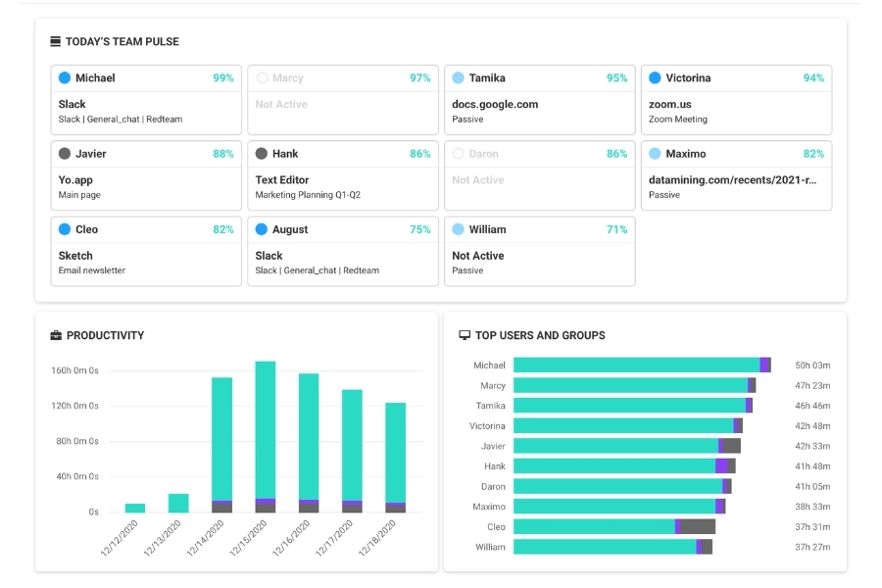Select Maximo's name in team pulse card
Viewport: 882px width, 588px height.
[686, 154]
